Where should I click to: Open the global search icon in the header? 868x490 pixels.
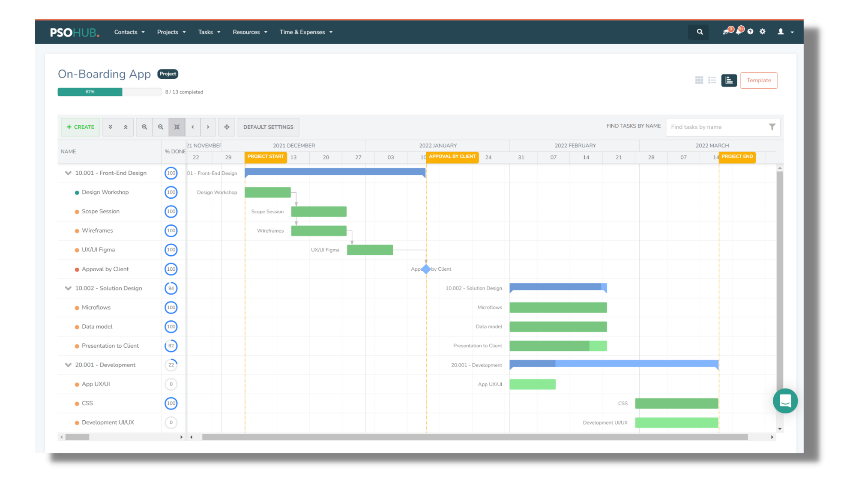pyautogui.click(x=699, y=32)
